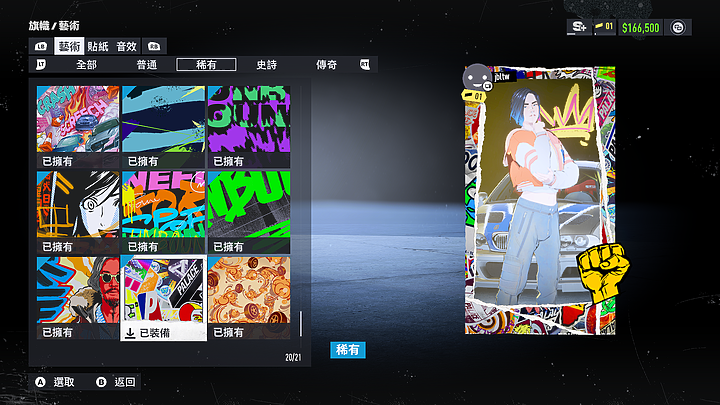Click the banner preview card

(540, 200)
